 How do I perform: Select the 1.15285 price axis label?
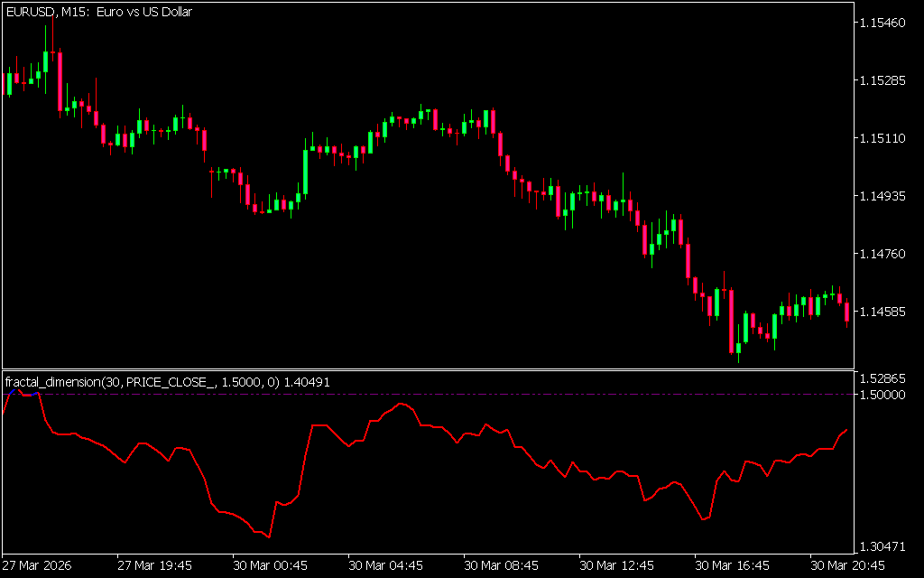[886, 80]
